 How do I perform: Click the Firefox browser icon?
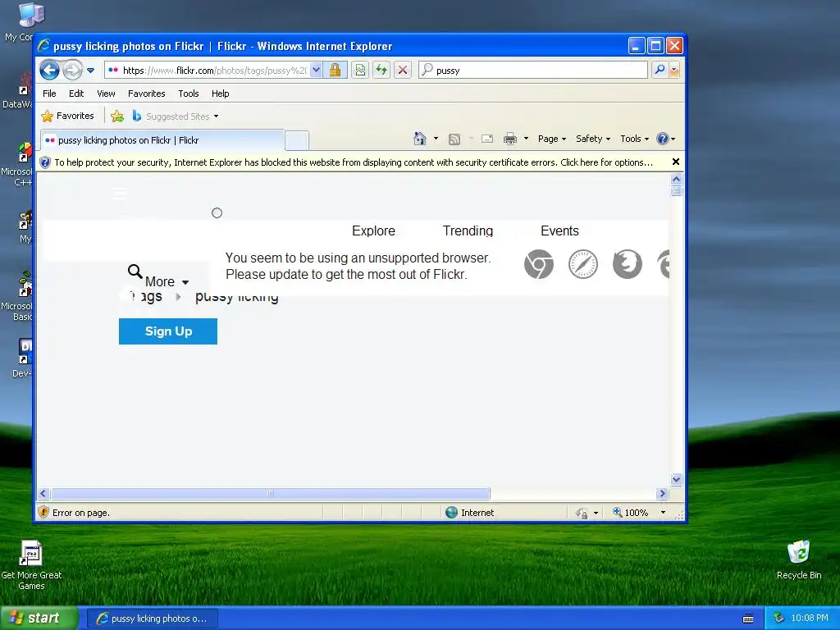628,264
